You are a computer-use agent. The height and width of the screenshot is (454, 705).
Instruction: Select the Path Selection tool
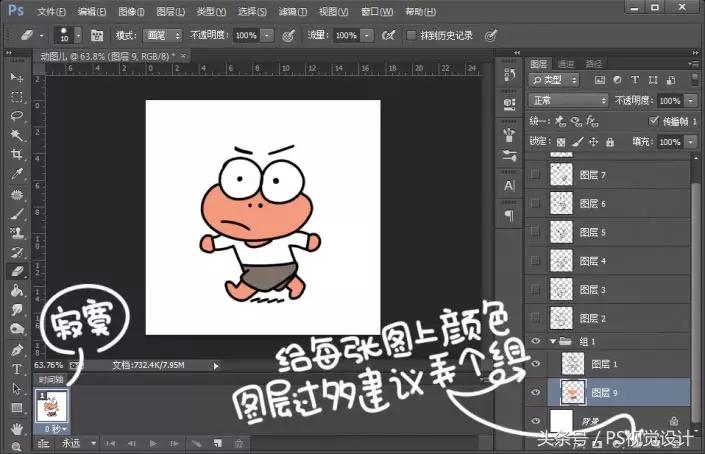pyautogui.click(x=17, y=388)
